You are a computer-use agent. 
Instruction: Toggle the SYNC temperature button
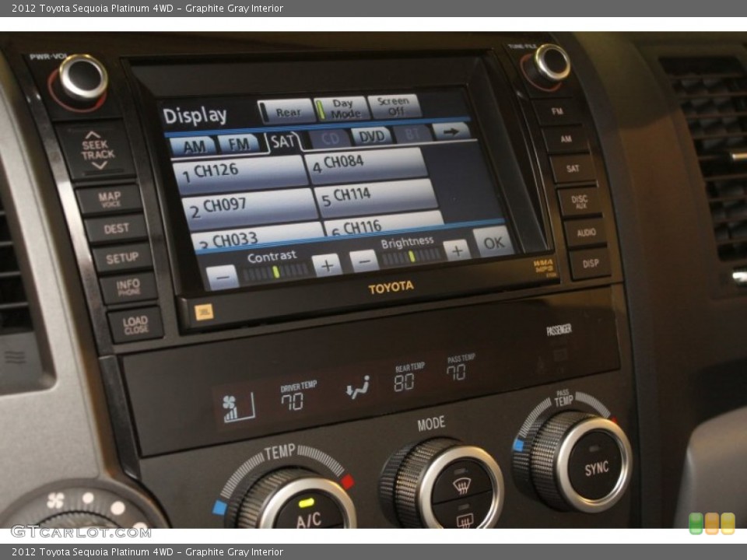[x=595, y=467]
